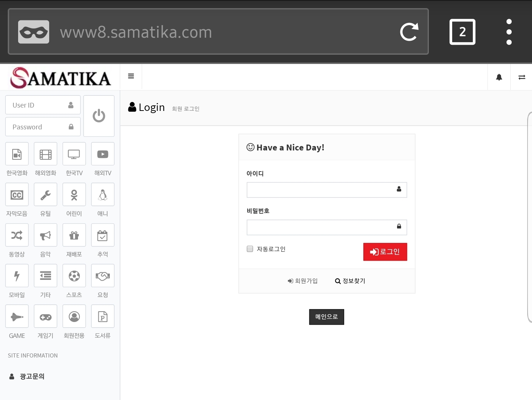
Task: Open the 요청 handshake icon
Action: tap(103, 276)
